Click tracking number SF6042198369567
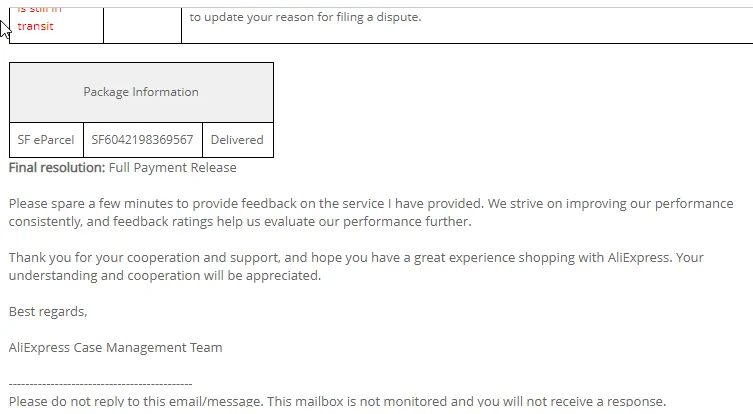 142,140
